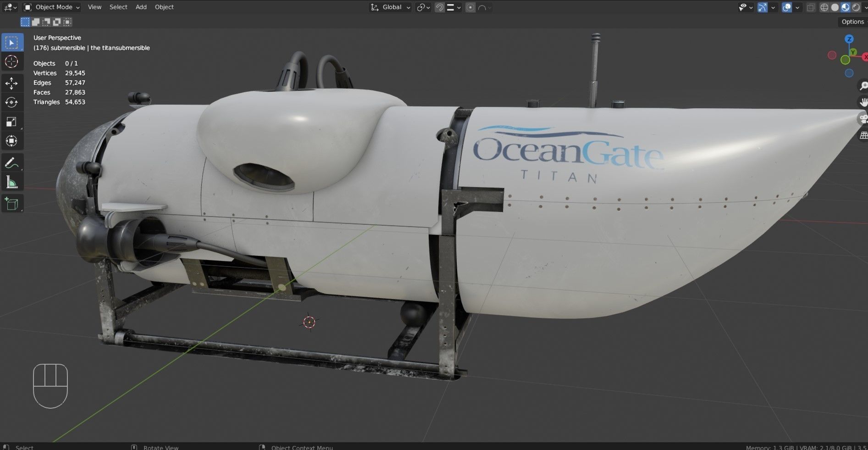Click the OceanGate logo on submersible

tap(568, 155)
